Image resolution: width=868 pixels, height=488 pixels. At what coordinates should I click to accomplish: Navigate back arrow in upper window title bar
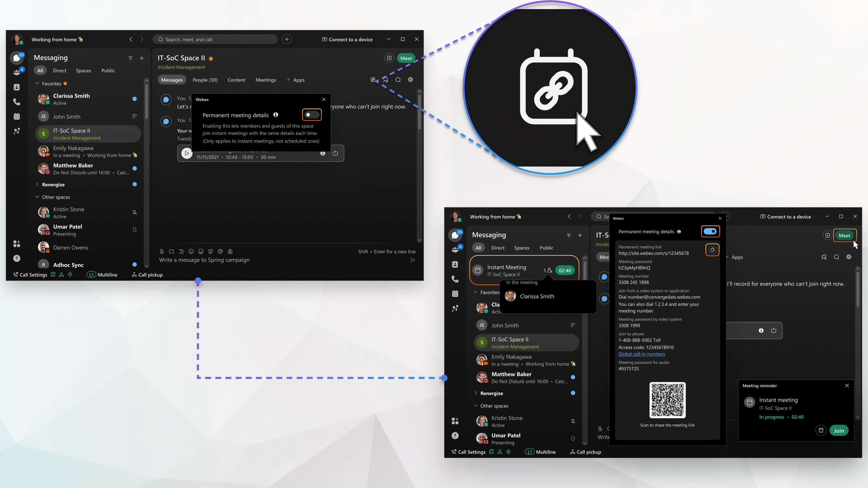131,39
